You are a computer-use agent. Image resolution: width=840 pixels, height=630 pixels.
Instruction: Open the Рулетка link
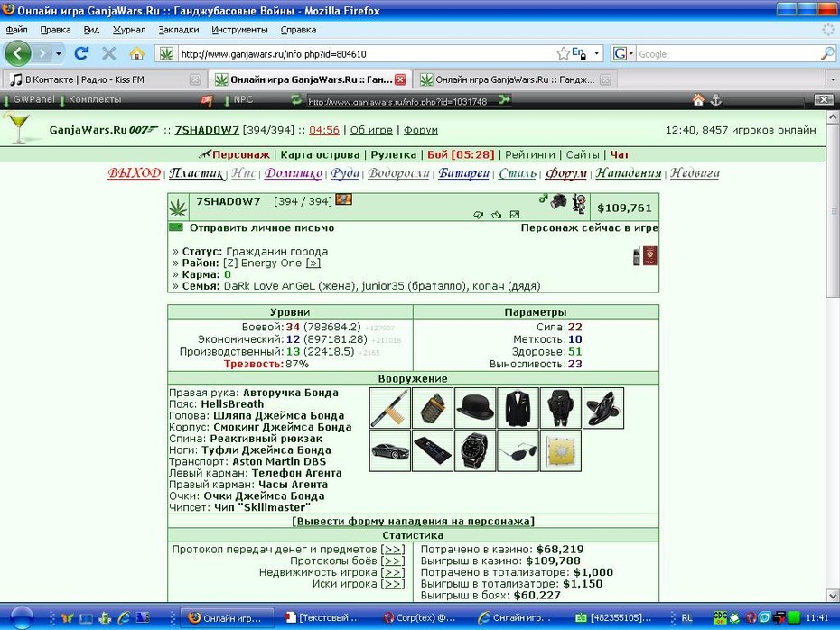pyautogui.click(x=393, y=154)
